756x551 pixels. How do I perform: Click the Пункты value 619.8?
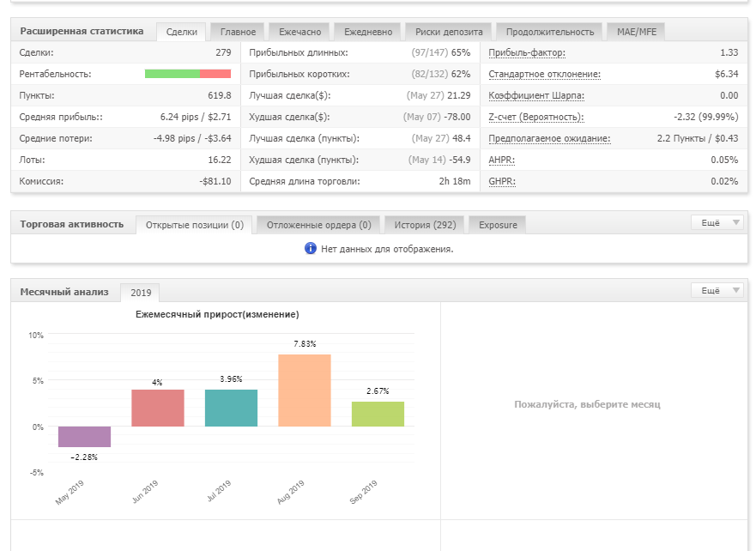point(220,95)
